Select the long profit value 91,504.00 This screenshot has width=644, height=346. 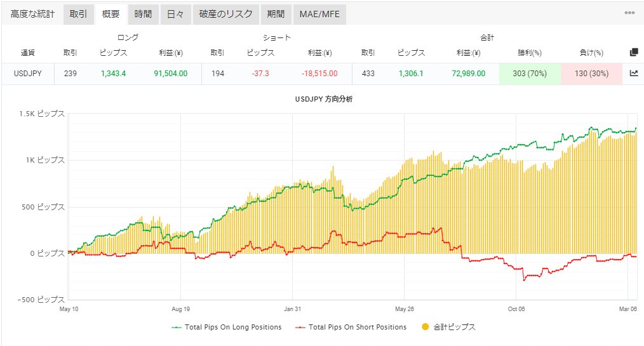point(170,74)
